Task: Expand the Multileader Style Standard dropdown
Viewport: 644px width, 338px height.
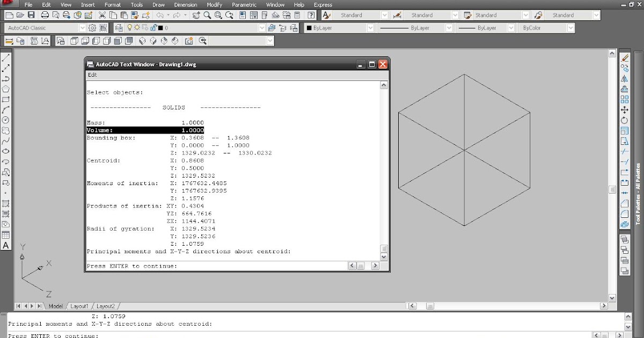Action: click(596, 15)
